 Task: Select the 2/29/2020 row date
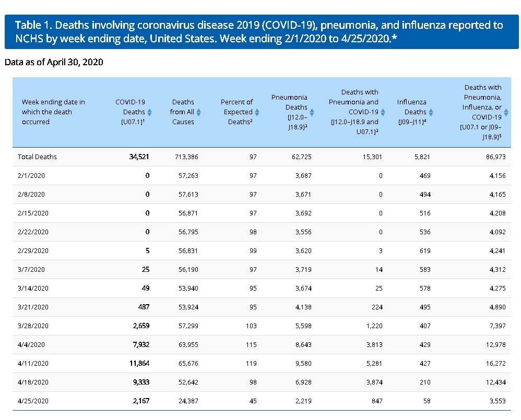(33, 250)
